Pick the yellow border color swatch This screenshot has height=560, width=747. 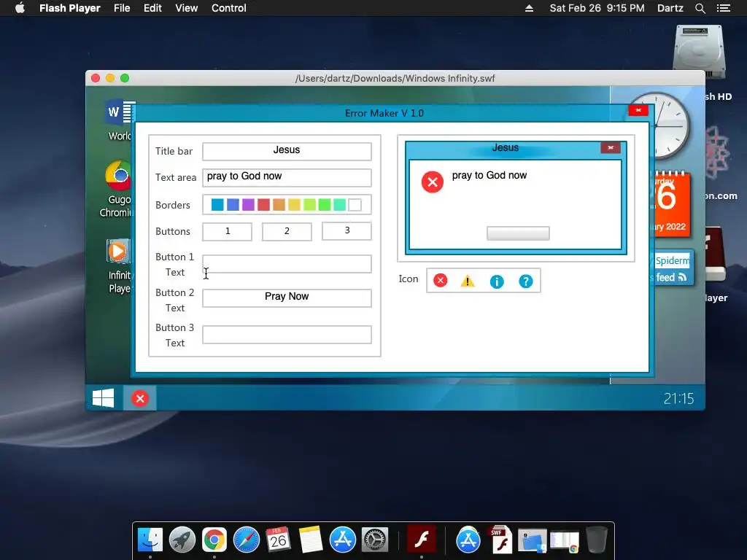(x=294, y=205)
